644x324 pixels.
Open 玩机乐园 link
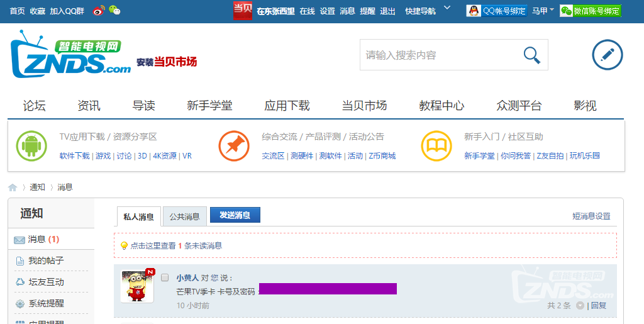[584, 155]
